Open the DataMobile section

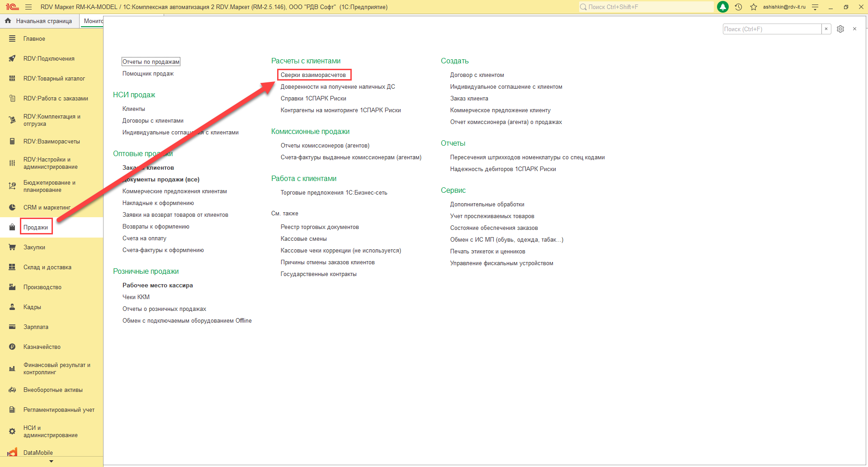(x=38, y=453)
